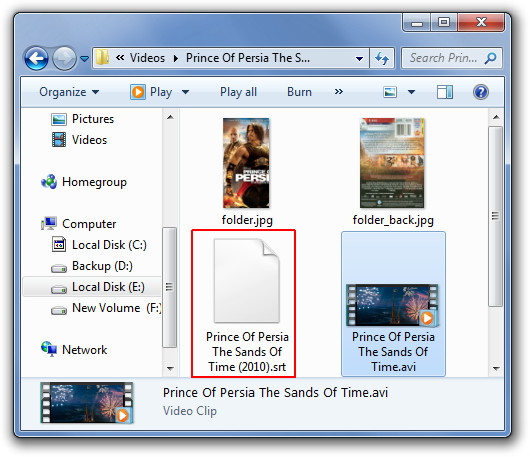
Task: Open Local Disk (C:)
Action: [x=109, y=245]
